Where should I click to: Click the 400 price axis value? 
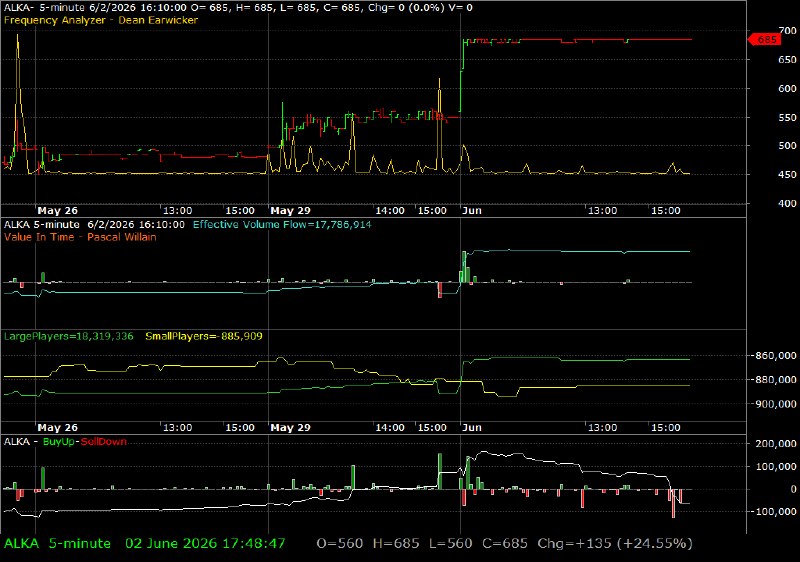point(787,203)
